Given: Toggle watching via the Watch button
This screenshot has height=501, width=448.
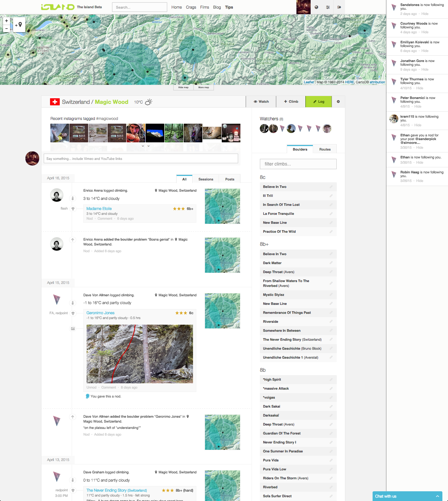Looking at the screenshot, I should [261, 101].
